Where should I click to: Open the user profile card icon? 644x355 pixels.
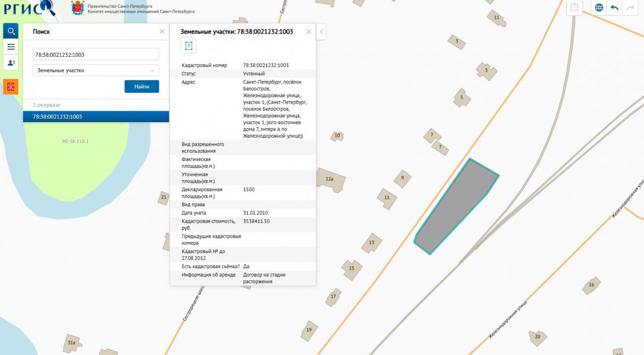11,62
